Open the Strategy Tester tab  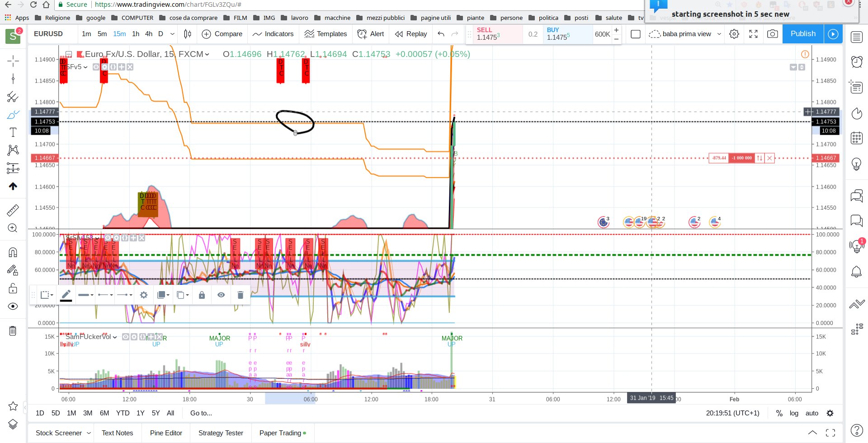221,433
